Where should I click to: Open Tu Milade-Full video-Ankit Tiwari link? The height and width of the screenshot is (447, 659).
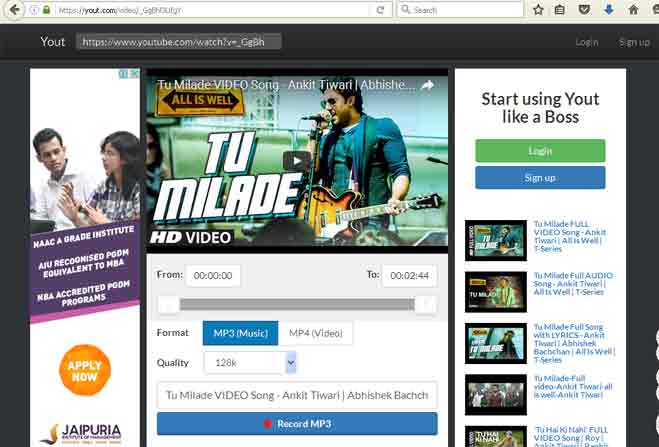coord(573,387)
